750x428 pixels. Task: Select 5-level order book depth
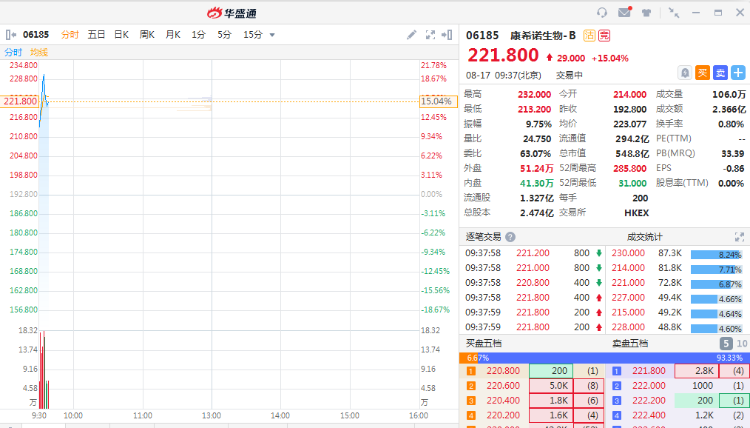(x=726, y=343)
